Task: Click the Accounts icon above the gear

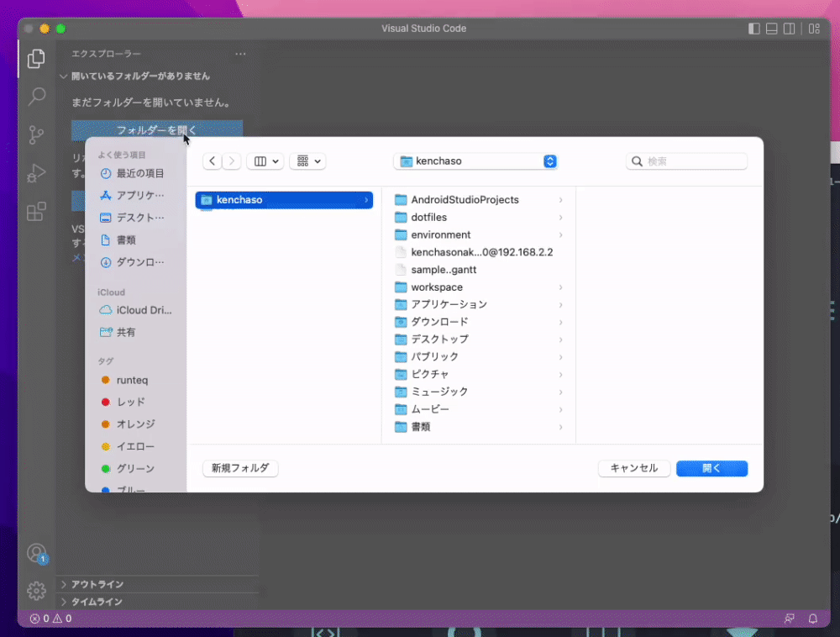Action: point(36,553)
